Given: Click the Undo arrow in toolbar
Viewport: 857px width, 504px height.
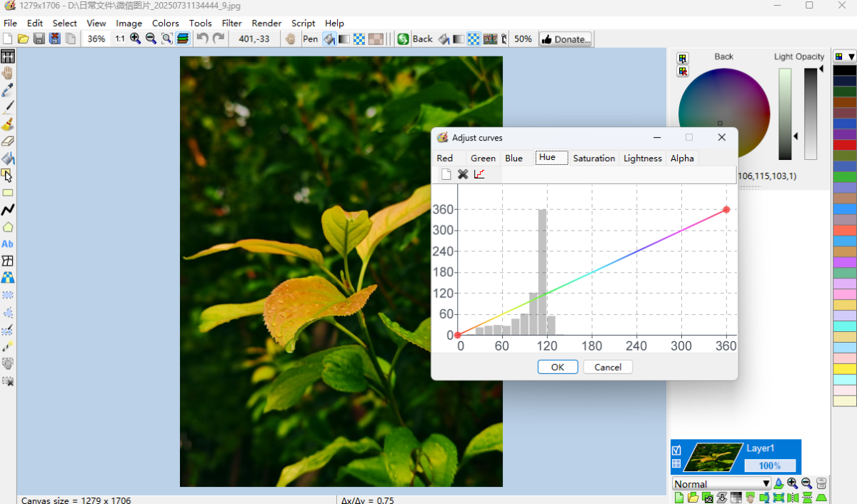Looking at the screenshot, I should 203,39.
